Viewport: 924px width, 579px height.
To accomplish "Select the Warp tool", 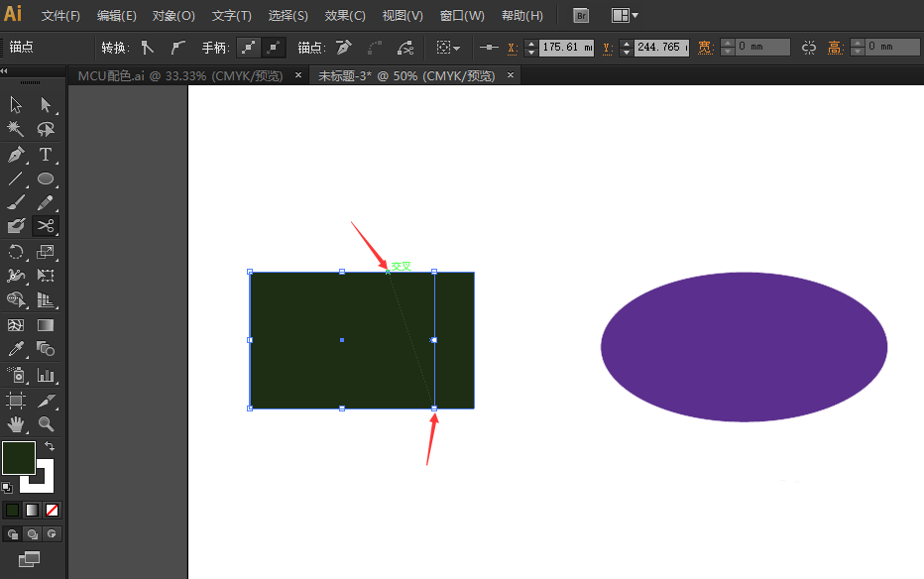I will [x=16, y=276].
